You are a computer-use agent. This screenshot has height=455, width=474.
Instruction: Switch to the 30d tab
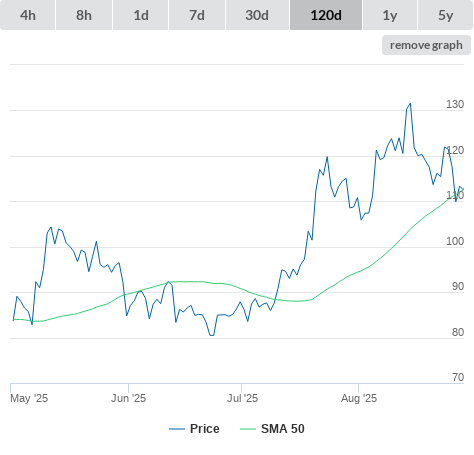click(257, 15)
